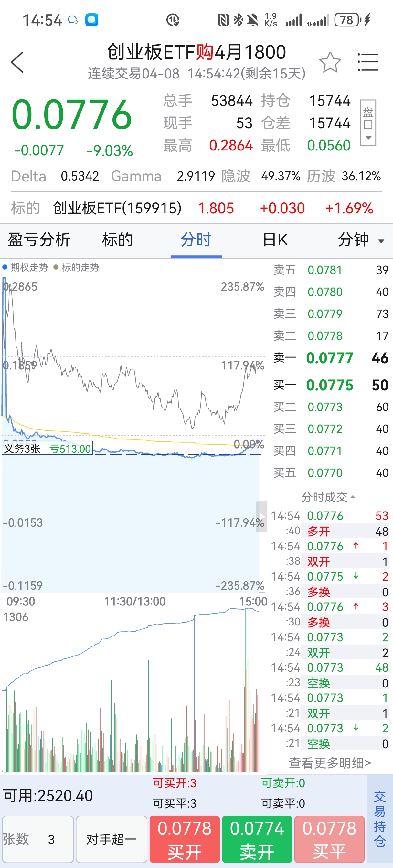Select 卖四 price 0.0780 row
This screenshot has width=393, height=868.
tap(330, 292)
